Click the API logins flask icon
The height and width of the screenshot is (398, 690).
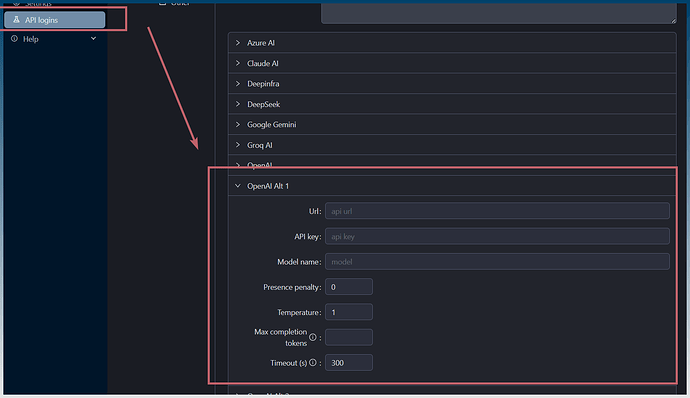(x=16, y=20)
